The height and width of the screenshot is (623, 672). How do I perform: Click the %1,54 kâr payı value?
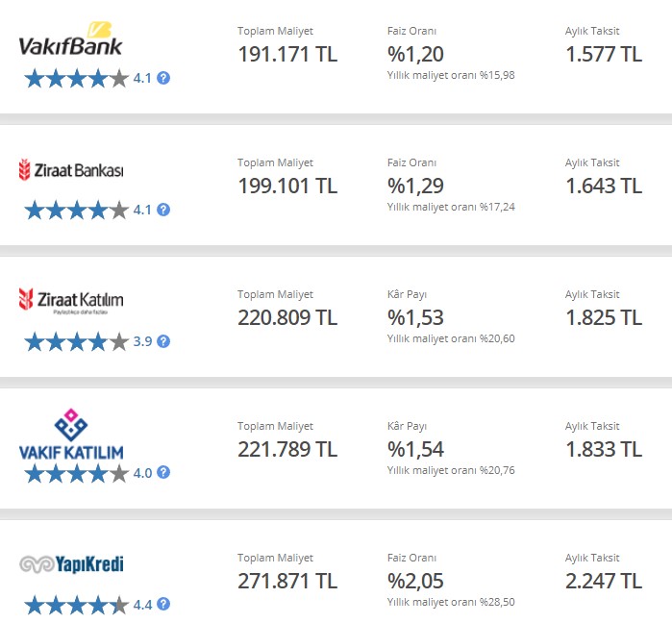(x=415, y=450)
